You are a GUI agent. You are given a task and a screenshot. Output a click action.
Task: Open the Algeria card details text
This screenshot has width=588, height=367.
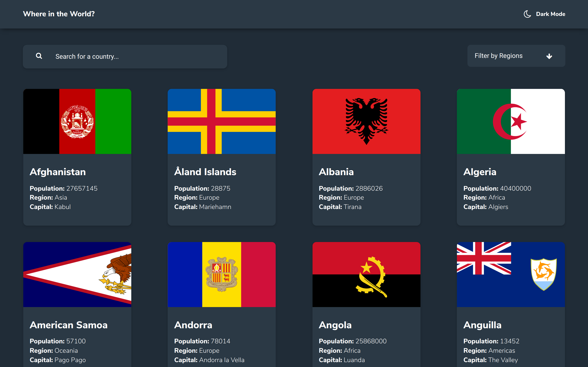point(497,198)
